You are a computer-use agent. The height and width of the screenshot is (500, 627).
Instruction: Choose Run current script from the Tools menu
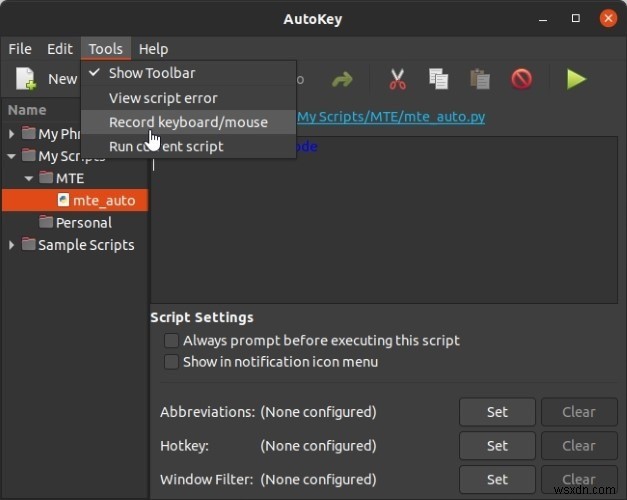(188, 146)
